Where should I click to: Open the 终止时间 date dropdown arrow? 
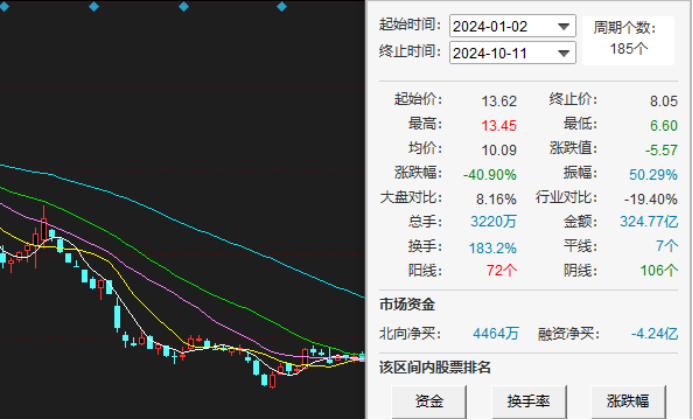click(x=565, y=53)
